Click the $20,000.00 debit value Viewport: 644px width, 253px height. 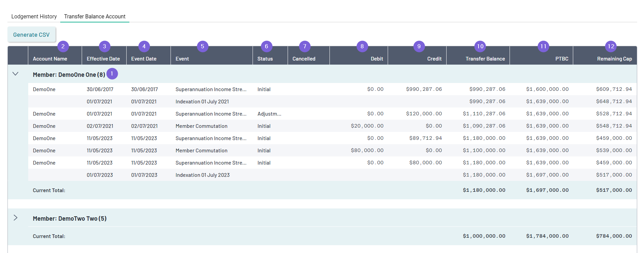point(367,126)
